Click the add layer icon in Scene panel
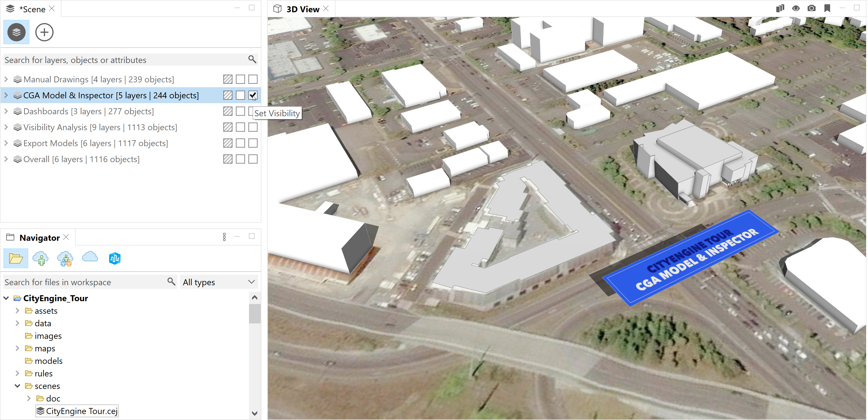868x420 pixels. 44,32
